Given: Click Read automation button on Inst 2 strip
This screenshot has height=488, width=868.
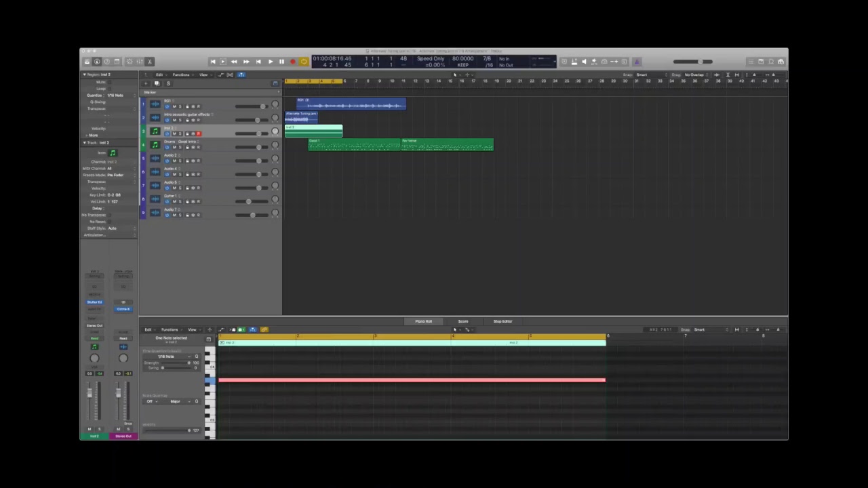Looking at the screenshot, I should 94,338.
